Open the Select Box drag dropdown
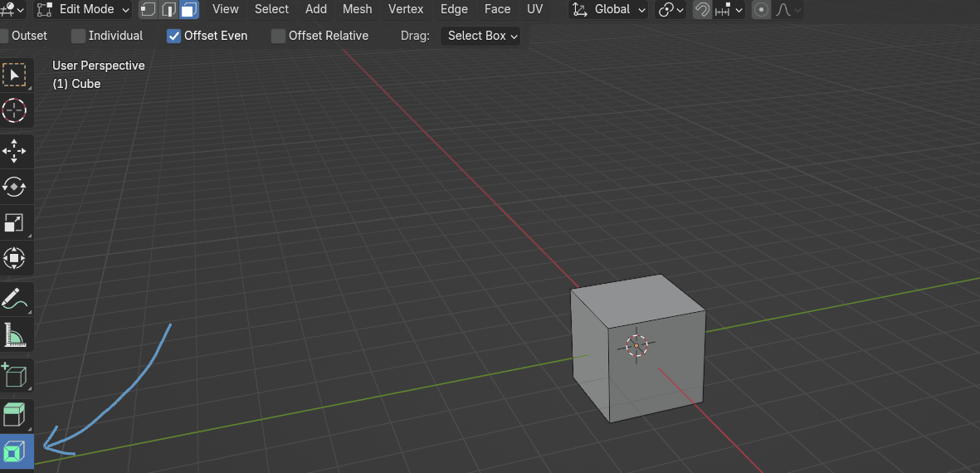980x473 pixels. click(x=482, y=36)
